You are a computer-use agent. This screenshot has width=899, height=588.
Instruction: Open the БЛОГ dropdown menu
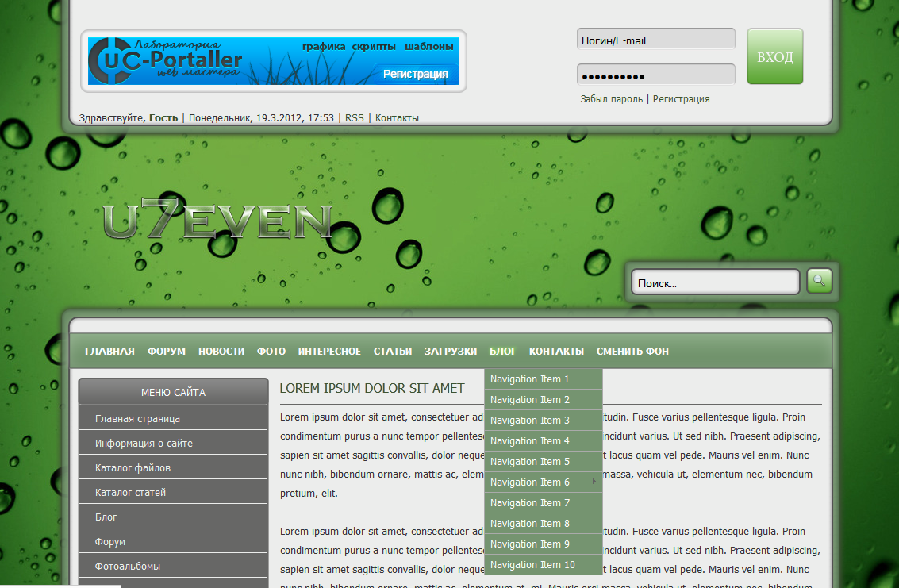point(503,351)
